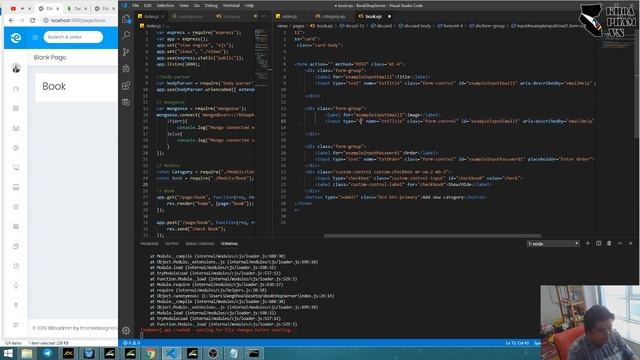Click the 'Search & enter' input field
Viewport: 640px width, 360px height.
point(73,37)
